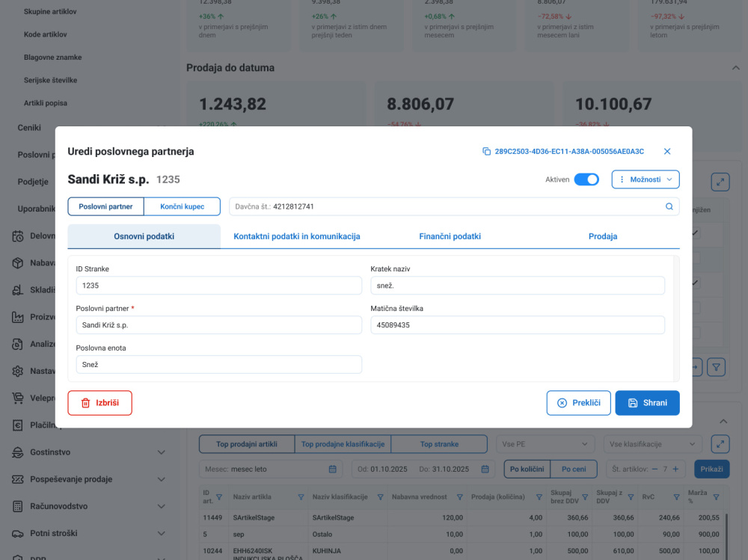Image resolution: width=748 pixels, height=560 pixels.
Task: Open Kode artiklov in sidebar
Action: (46, 34)
